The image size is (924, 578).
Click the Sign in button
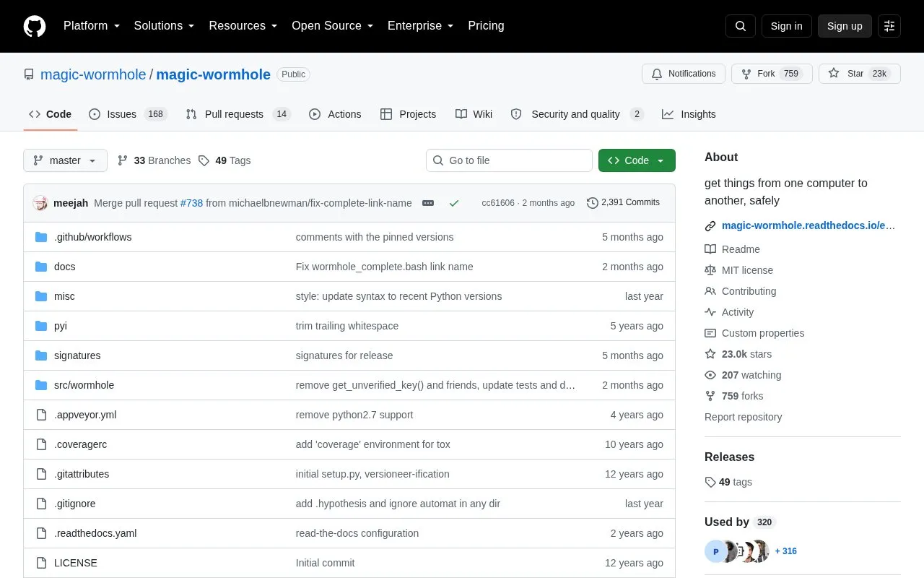[786, 26]
